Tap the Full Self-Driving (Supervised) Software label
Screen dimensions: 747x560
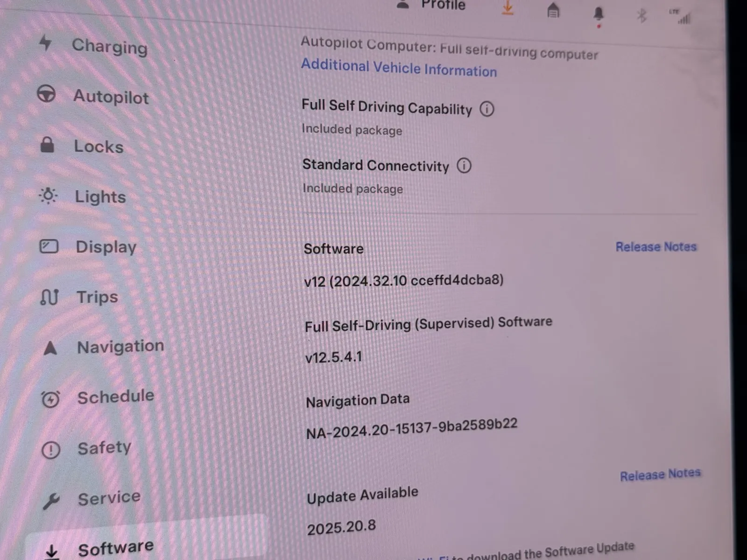[x=429, y=324]
